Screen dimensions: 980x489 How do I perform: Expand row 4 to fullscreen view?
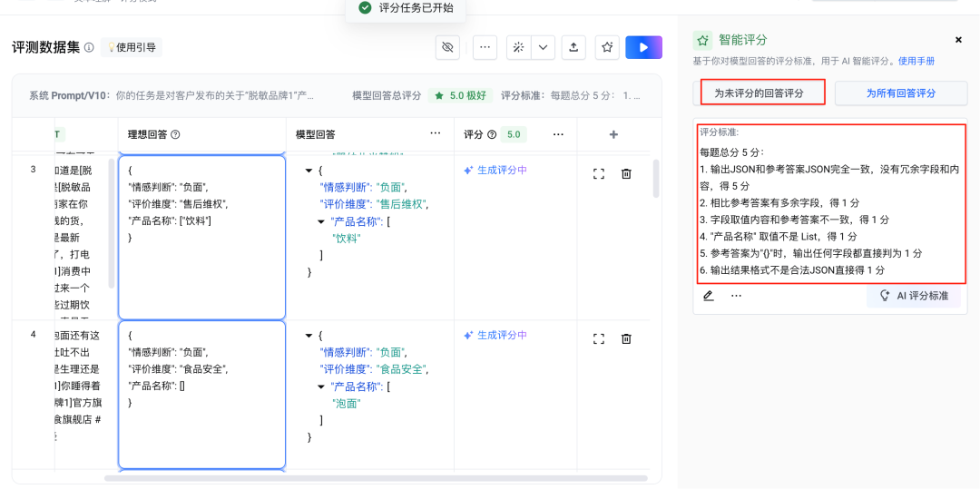(x=599, y=338)
